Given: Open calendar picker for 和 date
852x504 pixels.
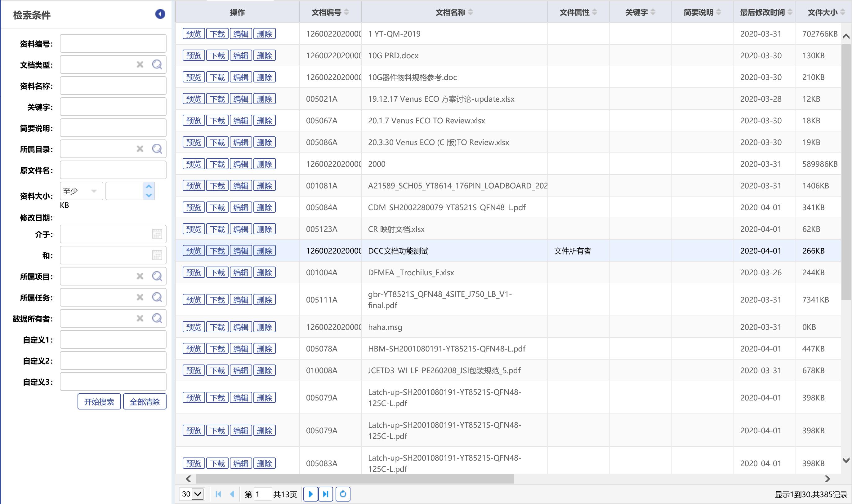Looking at the screenshot, I should pyautogui.click(x=157, y=255).
